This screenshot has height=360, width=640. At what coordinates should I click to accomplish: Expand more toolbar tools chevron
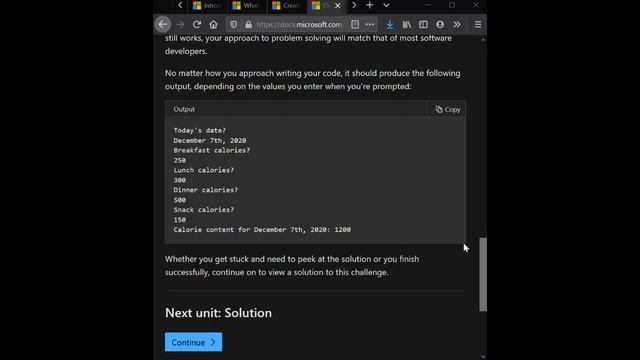pyautogui.click(x=457, y=24)
